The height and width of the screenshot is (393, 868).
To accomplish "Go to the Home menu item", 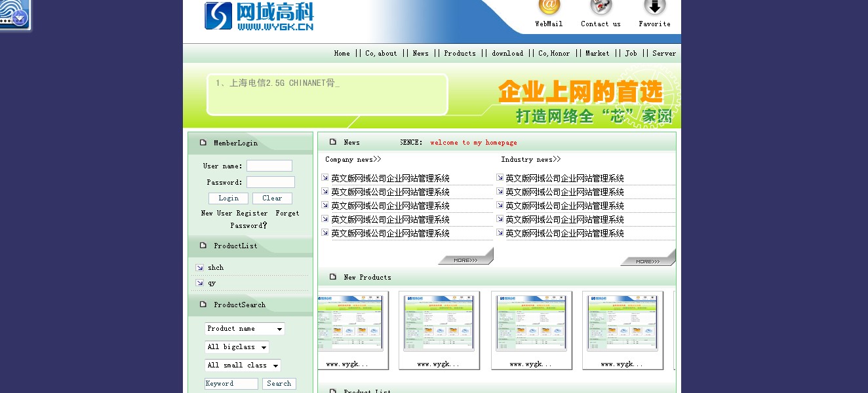I will (342, 54).
